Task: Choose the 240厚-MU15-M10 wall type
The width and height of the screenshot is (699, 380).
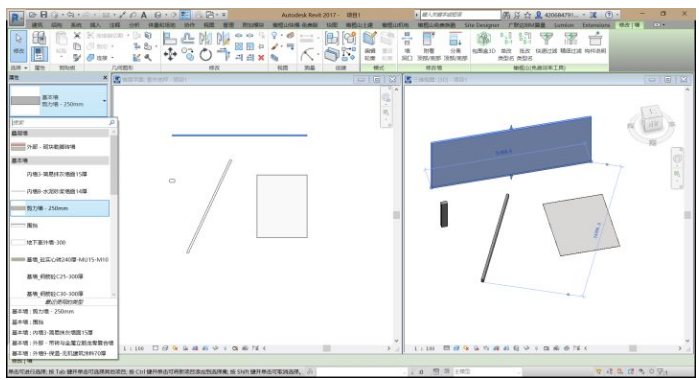Action: [x=59, y=260]
